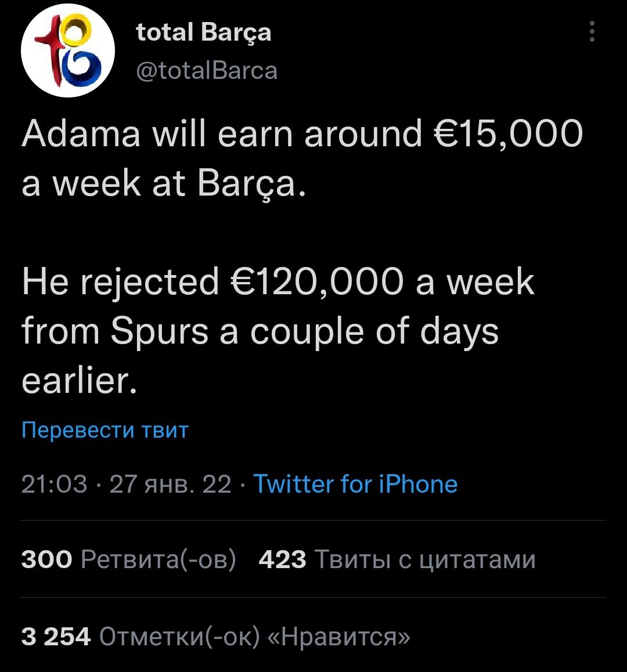This screenshot has width=627, height=672.
Task: Click the 21:03 tweet timestamp
Action: (54, 483)
